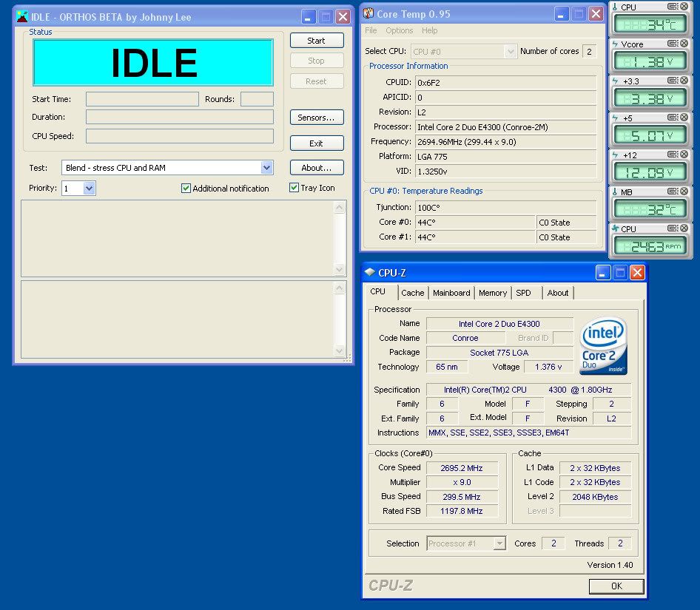Click the magnet icon on the +3.3 gadget
This screenshot has height=610, width=700.
tap(673, 81)
